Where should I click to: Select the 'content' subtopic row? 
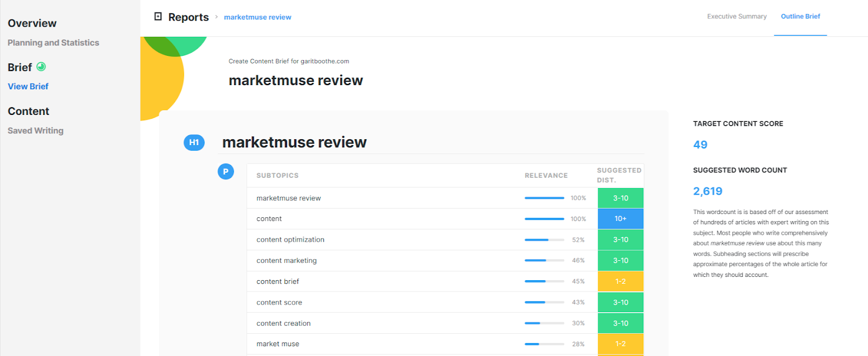[x=269, y=219]
